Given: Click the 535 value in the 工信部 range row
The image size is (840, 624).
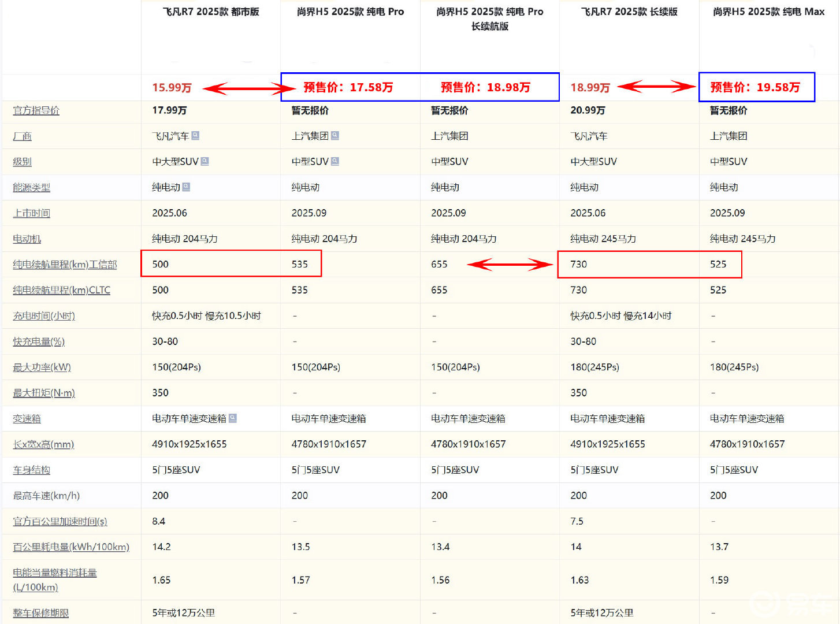Looking at the screenshot, I should tap(299, 264).
